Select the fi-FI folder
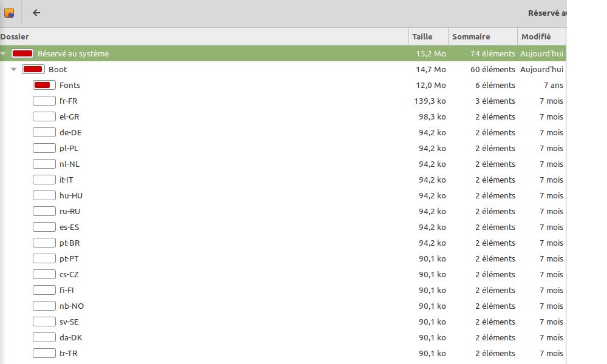Screen dimensions: 607x364 point(283,291)
